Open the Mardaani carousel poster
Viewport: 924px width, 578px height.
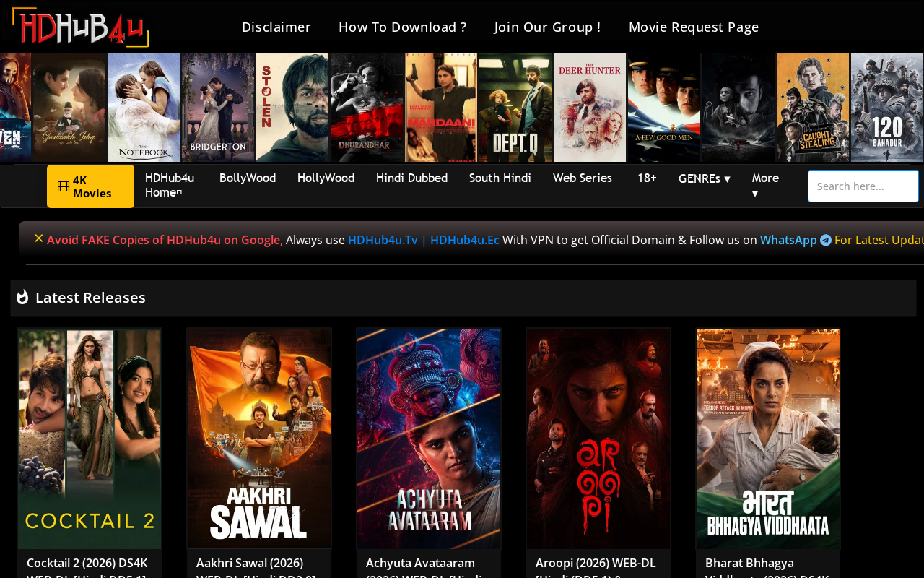(x=441, y=108)
